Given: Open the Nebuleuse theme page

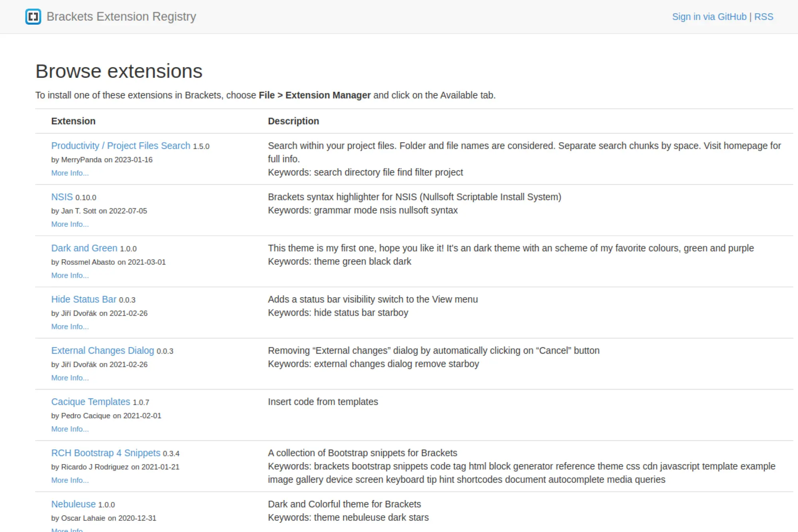Looking at the screenshot, I should tap(74, 504).
